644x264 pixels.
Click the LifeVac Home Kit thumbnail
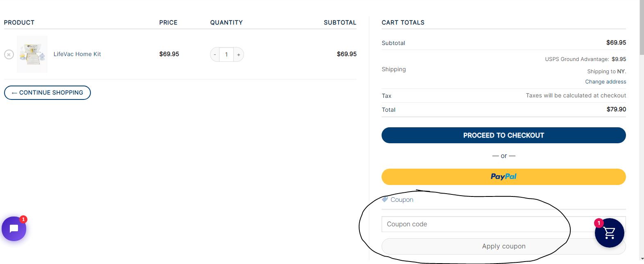click(x=32, y=54)
